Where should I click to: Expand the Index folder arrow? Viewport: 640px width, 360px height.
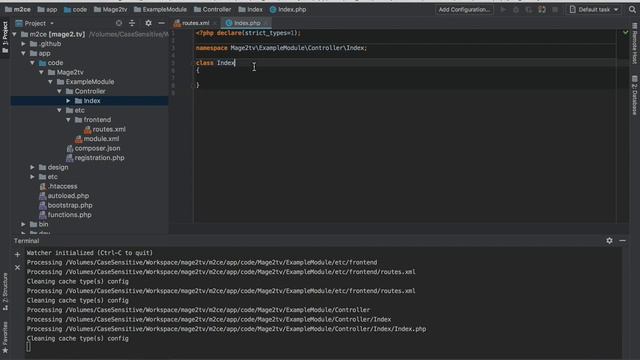coord(69,101)
